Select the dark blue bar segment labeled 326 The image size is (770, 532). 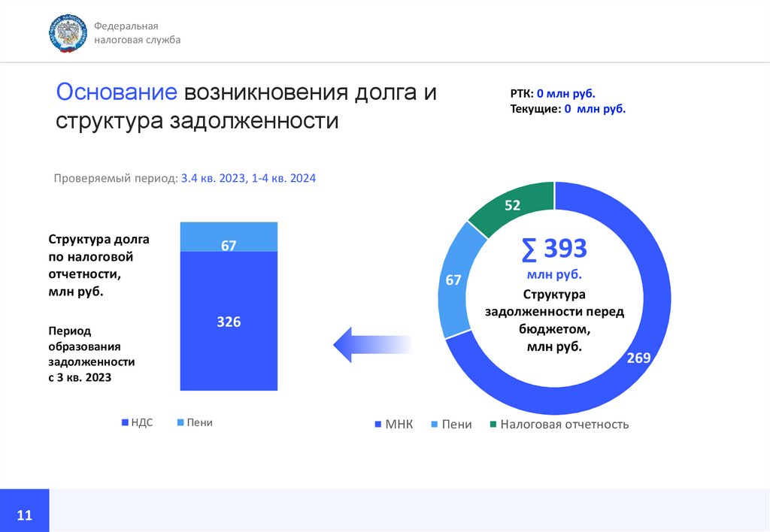pyautogui.click(x=229, y=321)
